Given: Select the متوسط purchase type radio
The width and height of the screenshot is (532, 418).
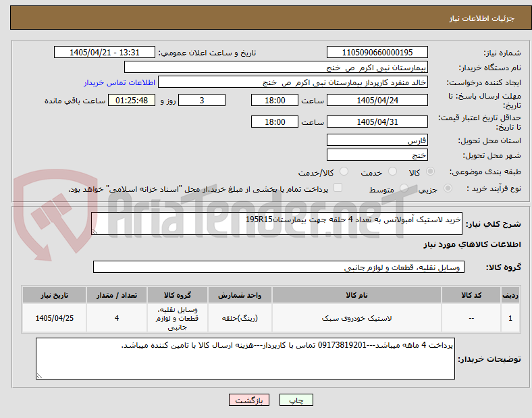Looking at the screenshot, I should click(x=404, y=188).
